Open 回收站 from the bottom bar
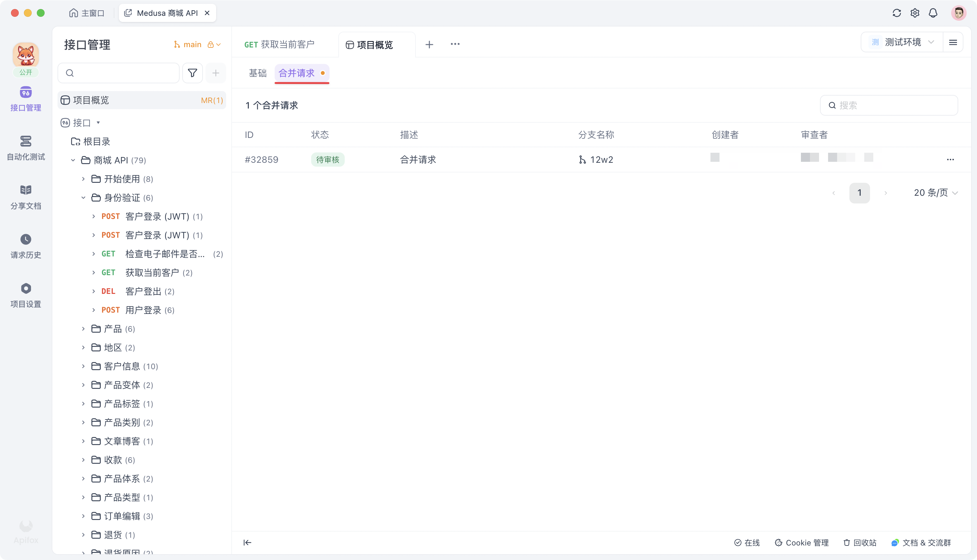This screenshot has width=977, height=560. click(860, 543)
